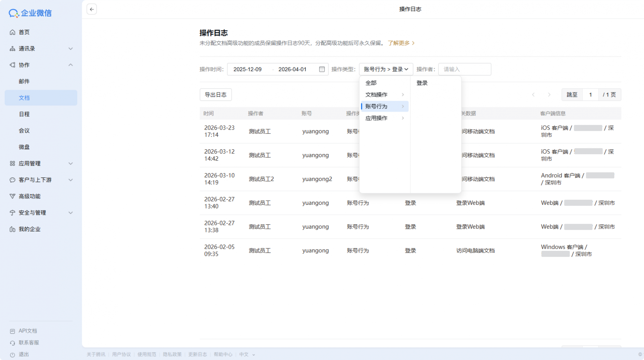Click the 高级功能 icon
The image size is (644, 360).
pos(12,196)
